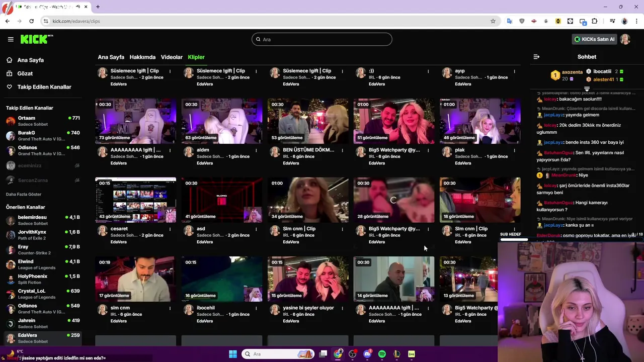The height and width of the screenshot is (362, 644).
Task: Click the KICKs Satın Al button
Action: click(594, 39)
